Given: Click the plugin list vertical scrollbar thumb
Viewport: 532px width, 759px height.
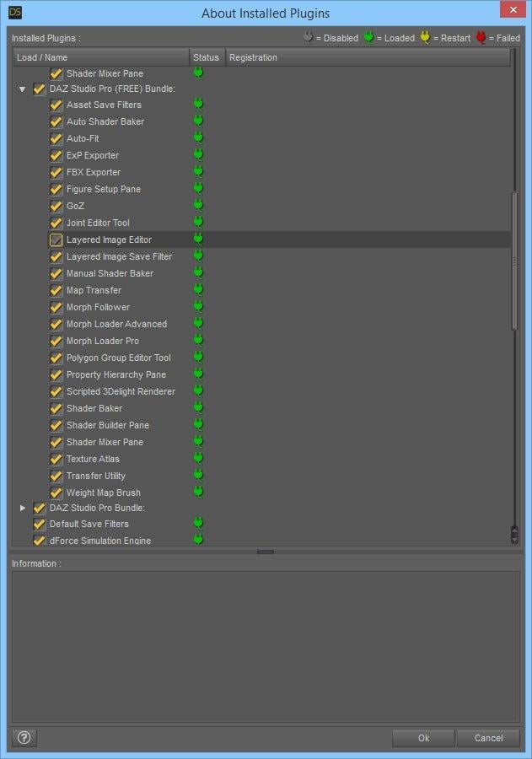Looking at the screenshot, I should [x=514, y=261].
